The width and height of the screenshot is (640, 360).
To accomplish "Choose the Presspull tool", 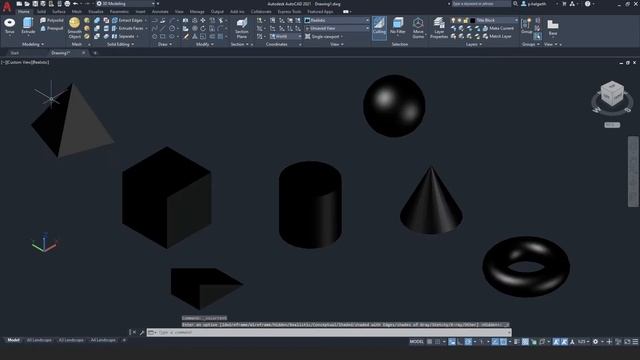I will 52,28.
